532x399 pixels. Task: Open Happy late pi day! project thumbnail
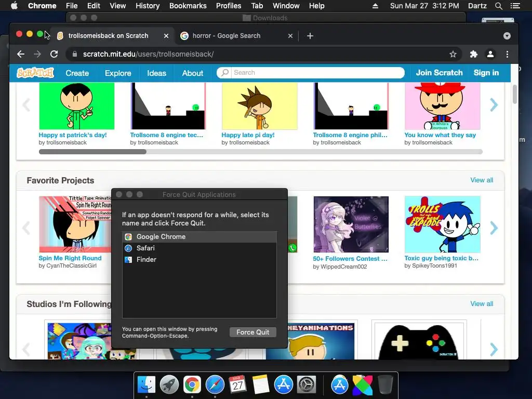point(260,106)
